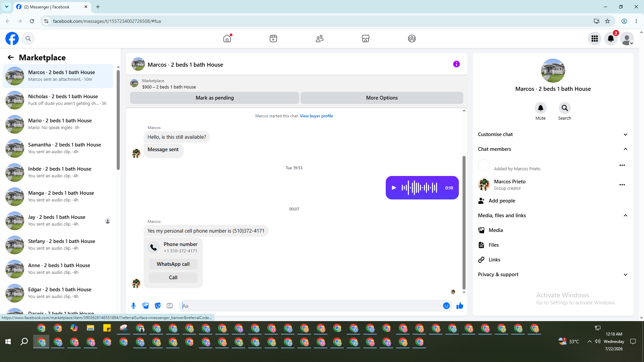
Task: Click the Facebook logo
Action: pos(12,39)
